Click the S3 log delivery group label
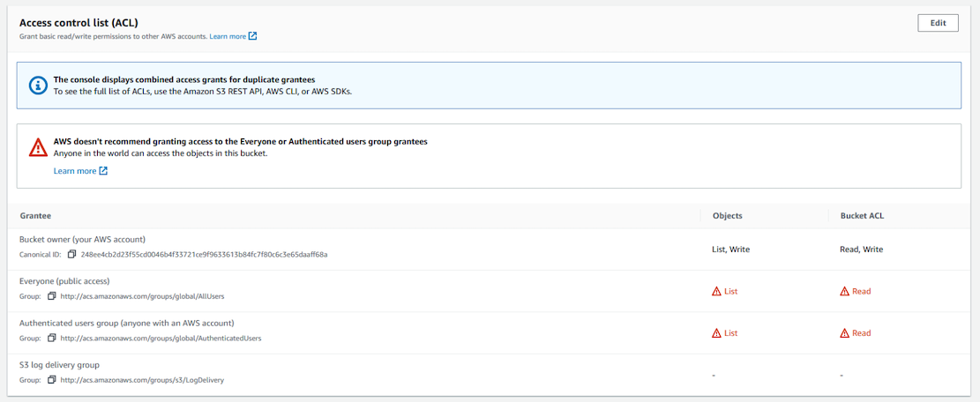980x402 pixels. (59, 365)
